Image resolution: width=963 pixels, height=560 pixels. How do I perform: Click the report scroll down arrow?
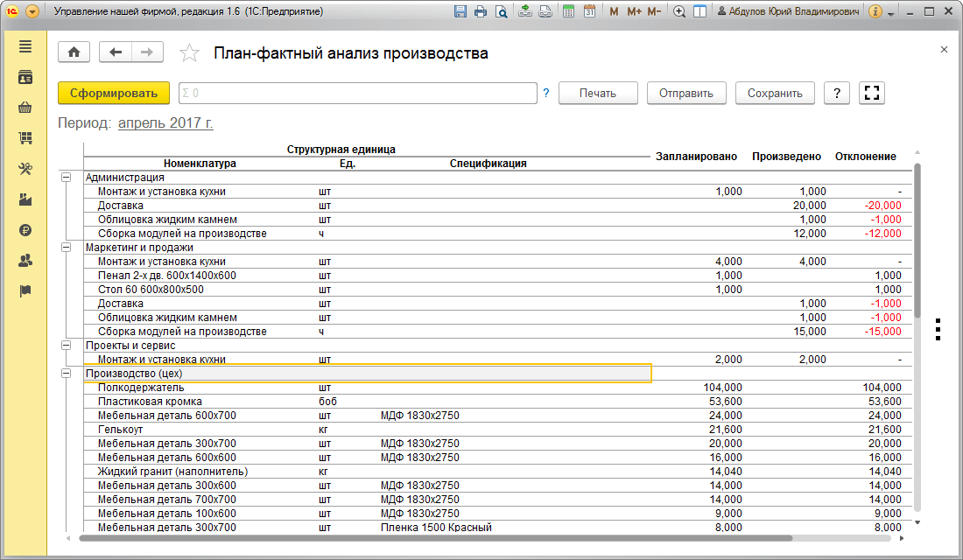click(x=917, y=522)
